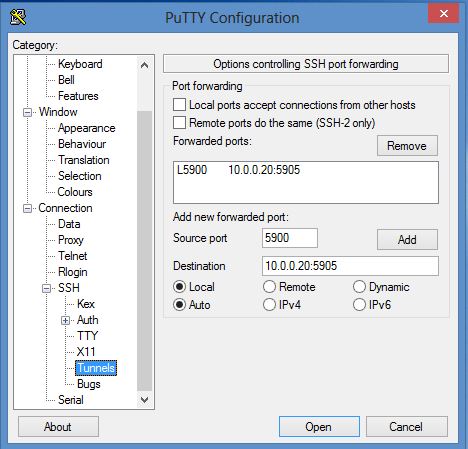Open the Data category

(x=69, y=224)
